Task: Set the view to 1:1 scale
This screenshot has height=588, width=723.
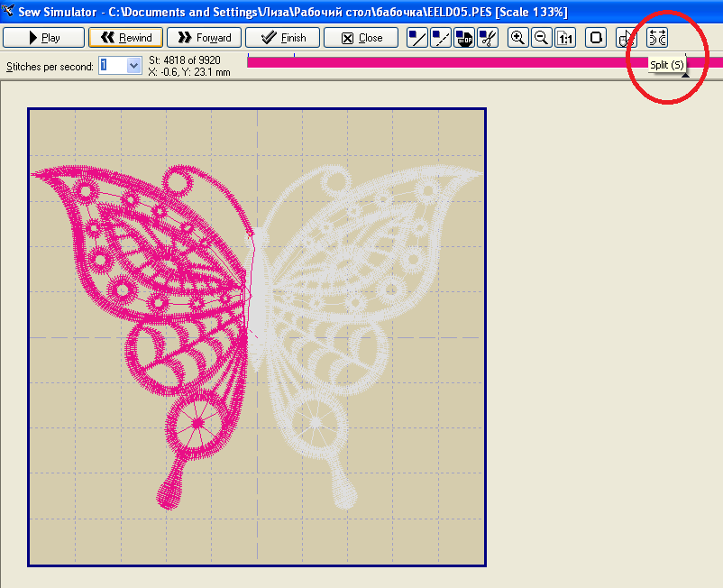Action: 565,38
